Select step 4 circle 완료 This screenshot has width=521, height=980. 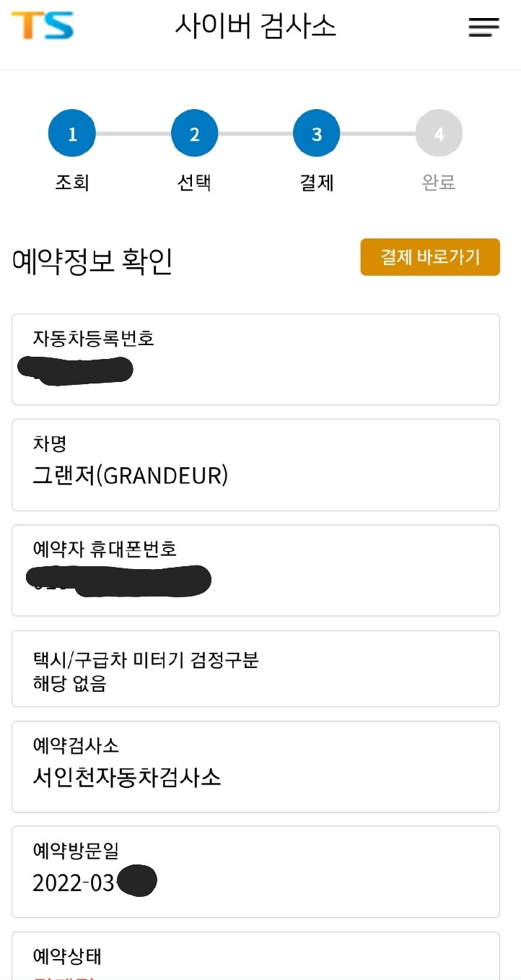point(439,134)
